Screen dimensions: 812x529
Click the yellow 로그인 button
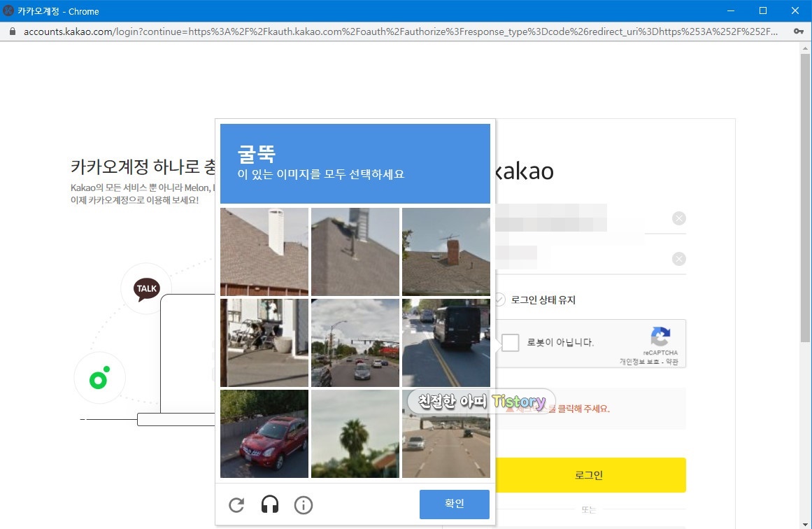click(590, 475)
